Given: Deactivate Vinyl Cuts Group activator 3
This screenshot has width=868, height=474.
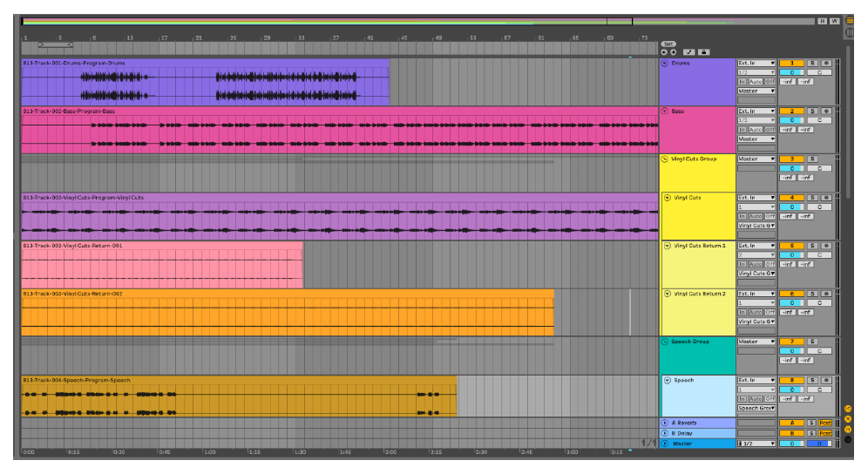Looking at the screenshot, I should pyautogui.click(x=791, y=159).
